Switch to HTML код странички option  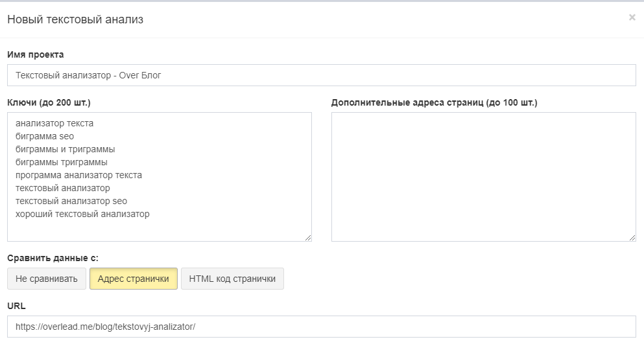click(x=232, y=279)
